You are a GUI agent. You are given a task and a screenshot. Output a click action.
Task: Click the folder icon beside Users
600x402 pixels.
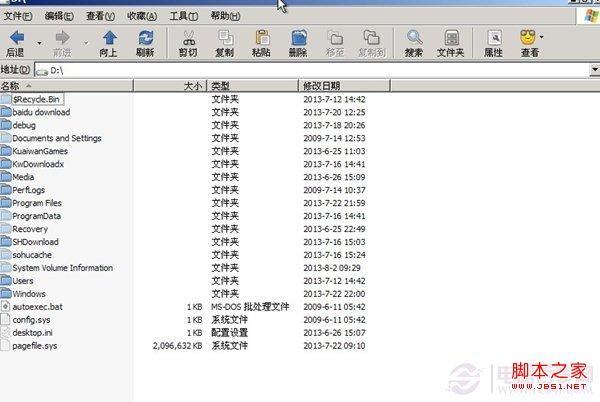coord(6,281)
